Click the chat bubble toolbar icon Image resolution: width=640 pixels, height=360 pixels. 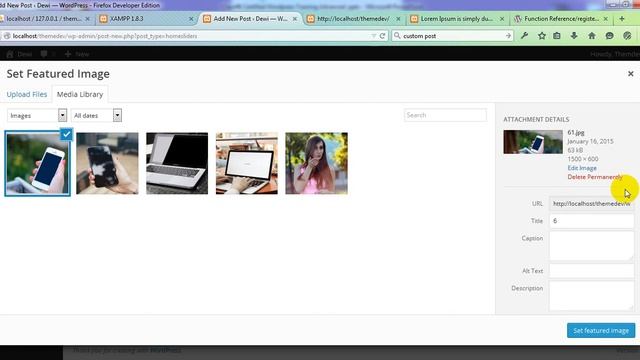pyautogui.click(x=609, y=36)
